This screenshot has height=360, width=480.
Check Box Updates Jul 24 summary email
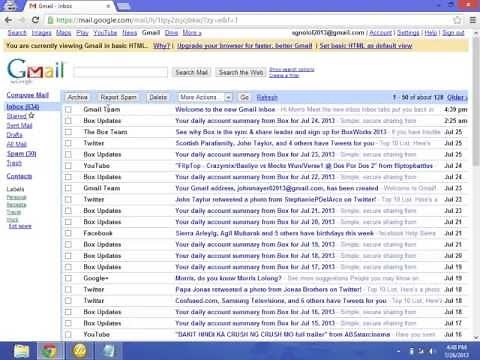tap(68, 121)
